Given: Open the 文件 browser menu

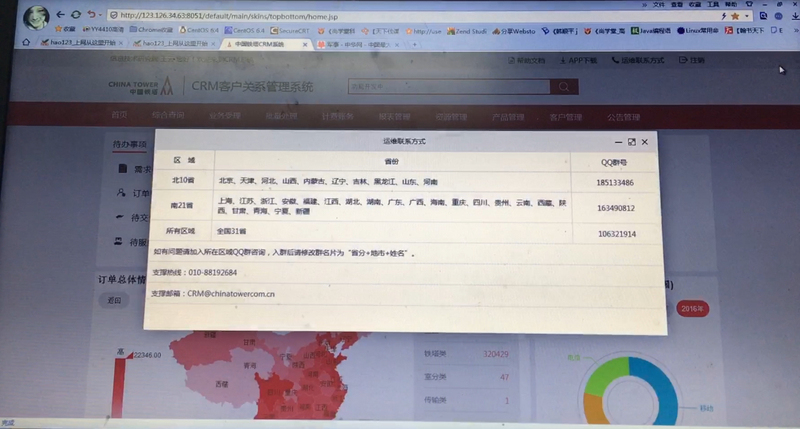Looking at the screenshot, I should tap(659, 5).
